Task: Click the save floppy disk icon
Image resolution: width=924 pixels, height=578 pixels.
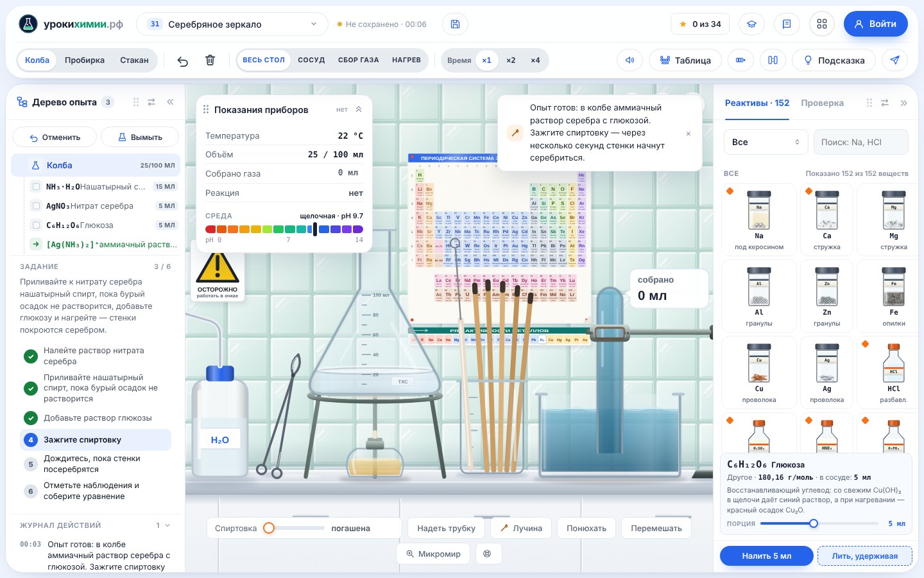Action: click(x=455, y=24)
